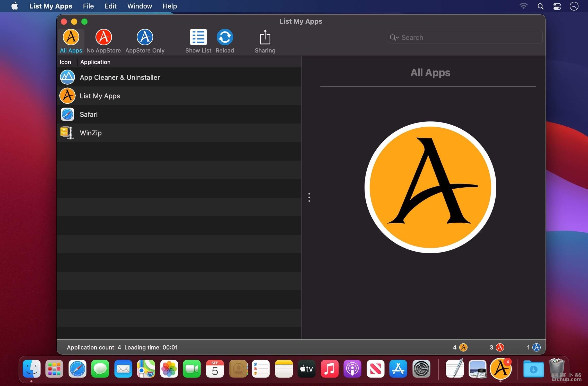588x386 pixels.
Task: Click the WinZip row icon
Action: click(x=67, y=133)
